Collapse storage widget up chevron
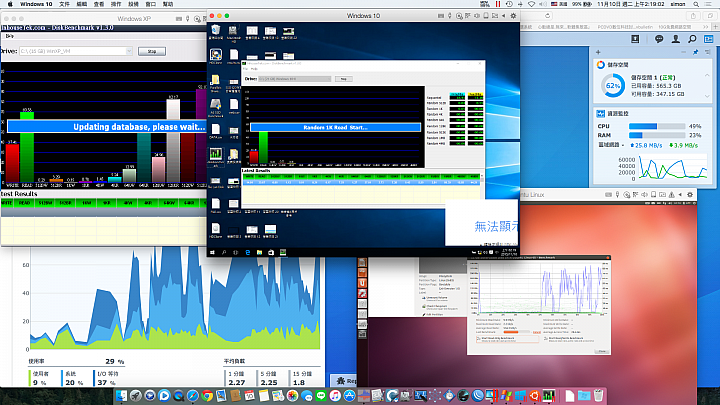Image resolution: width=720 pixels, height=405 pixels. [707, 75]
